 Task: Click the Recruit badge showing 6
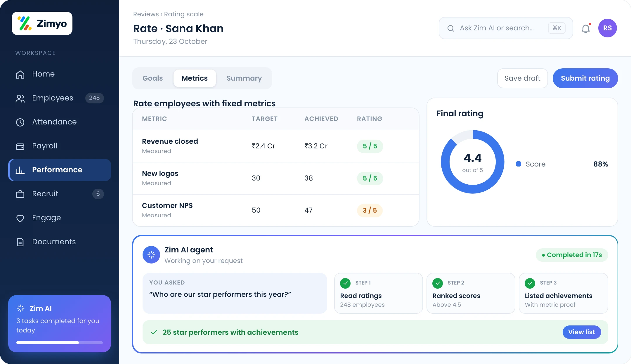(x=98, y=194)
